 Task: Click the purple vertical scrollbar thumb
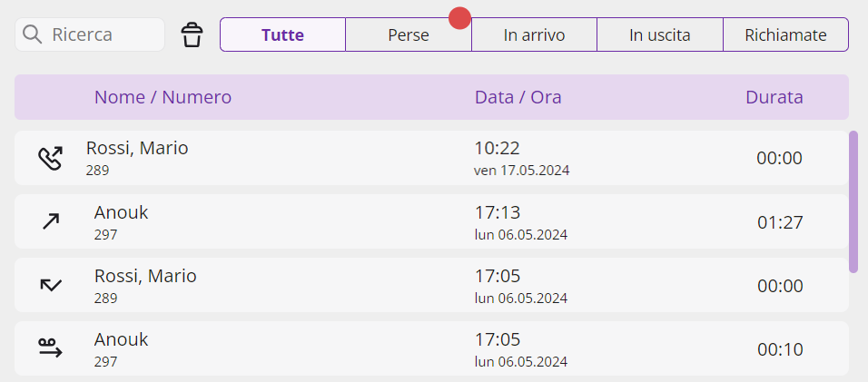853,201
